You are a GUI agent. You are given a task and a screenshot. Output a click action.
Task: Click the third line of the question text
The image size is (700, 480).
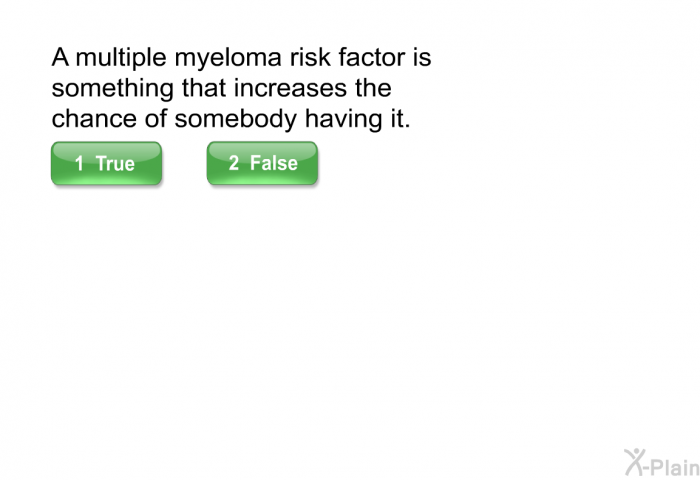(231, 119)
